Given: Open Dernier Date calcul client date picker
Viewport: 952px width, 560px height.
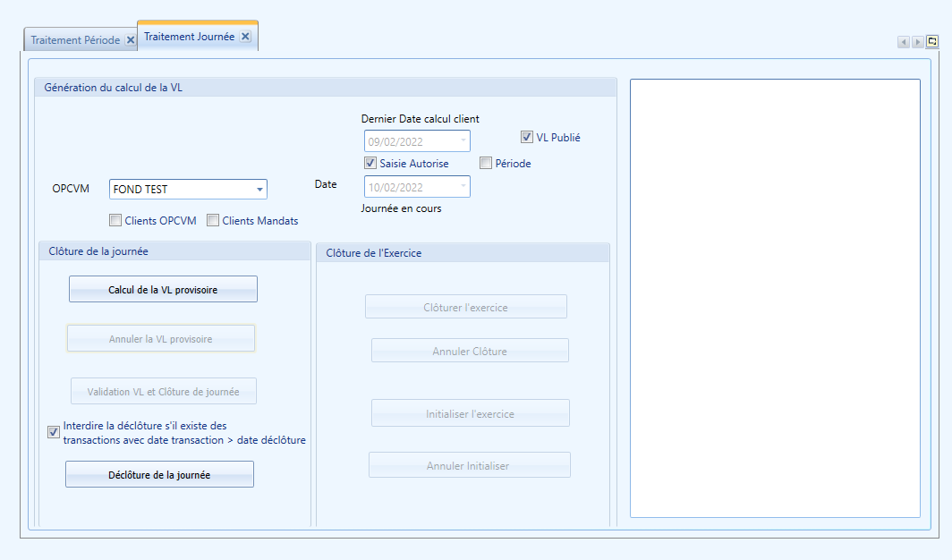Looking at the screenshot, I should [463, 140].
